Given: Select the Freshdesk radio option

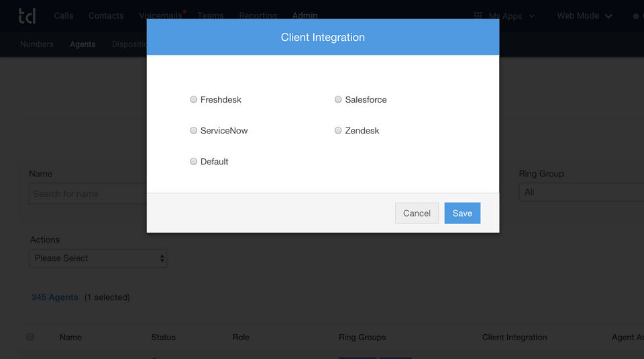Looking at the screenshot, I should click(x=194, y=99).
